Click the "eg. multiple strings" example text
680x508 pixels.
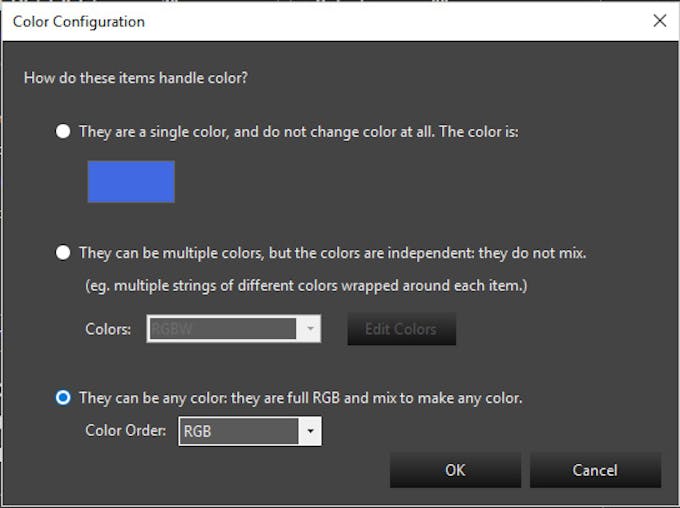[305, 286]
